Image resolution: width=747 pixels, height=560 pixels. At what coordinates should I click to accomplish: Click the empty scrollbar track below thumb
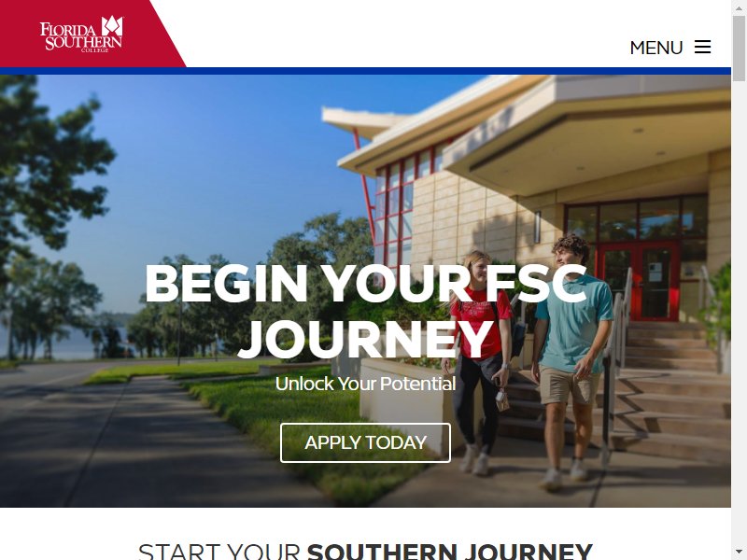pos(739,315)
